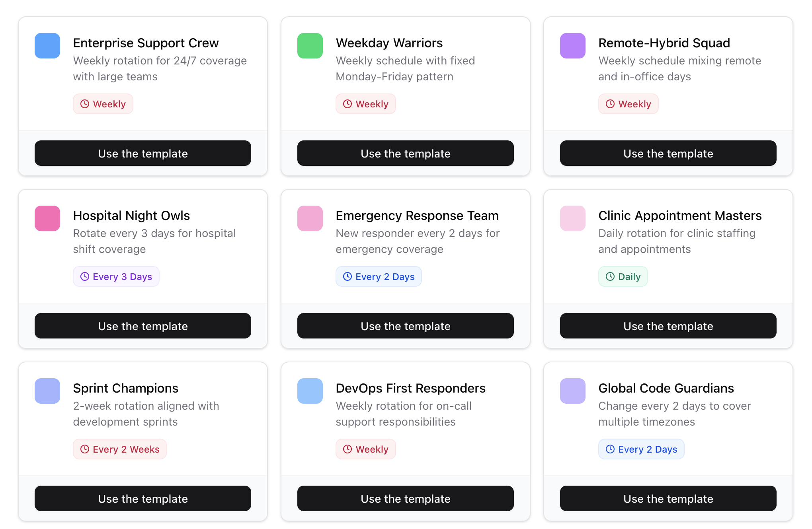The width and height of the screenshot is (812, 529).
Task: Use the Enterprise Support Crew template
Action: click(143, 153)
